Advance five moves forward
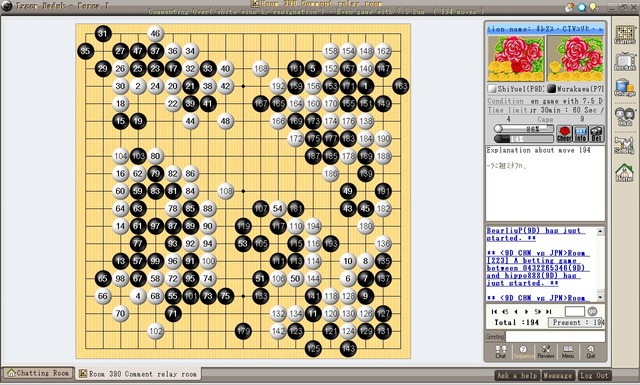Screen dimensions: 640x385 (x=538, y=312)
